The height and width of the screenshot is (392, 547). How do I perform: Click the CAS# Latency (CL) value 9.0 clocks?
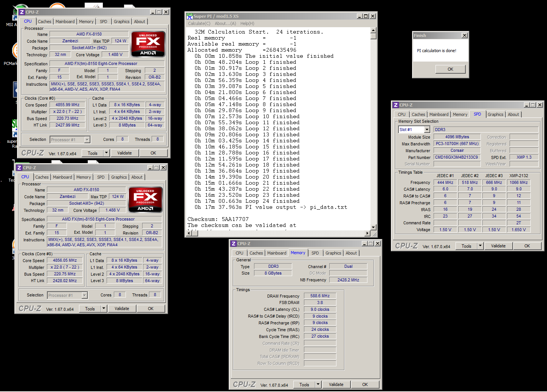320,309
